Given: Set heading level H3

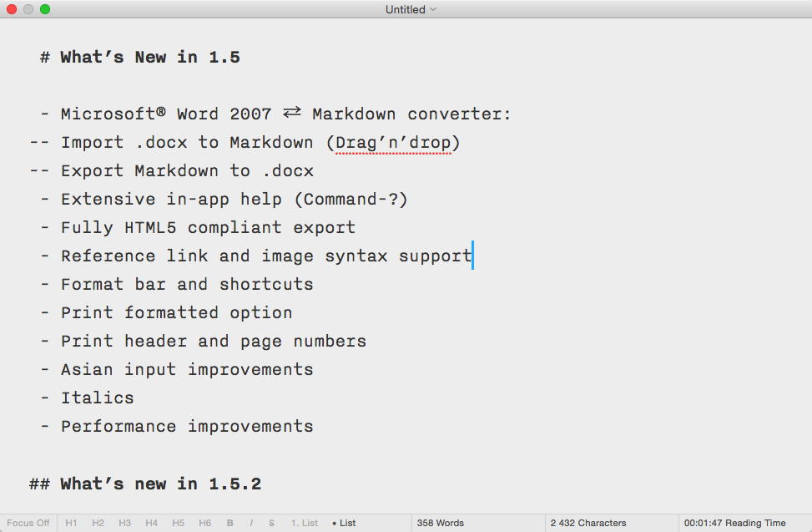Looking at the screenshot, I should pos(125,523).
